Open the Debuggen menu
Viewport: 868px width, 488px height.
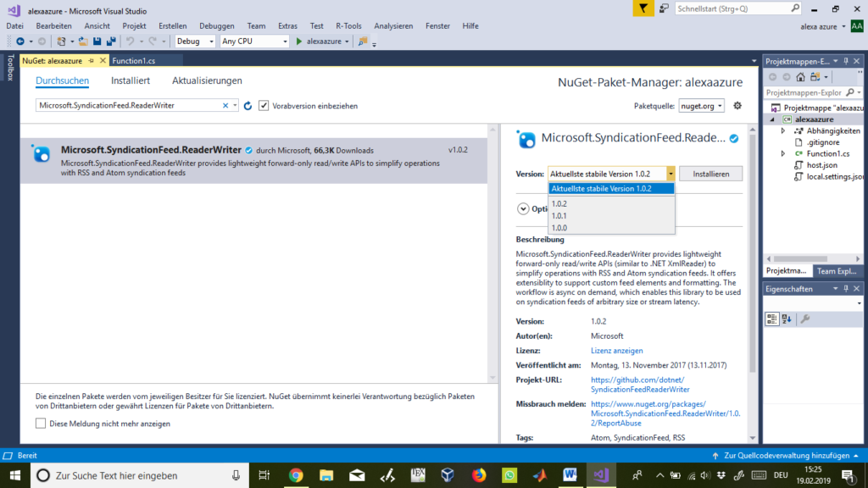click(217, 26)
